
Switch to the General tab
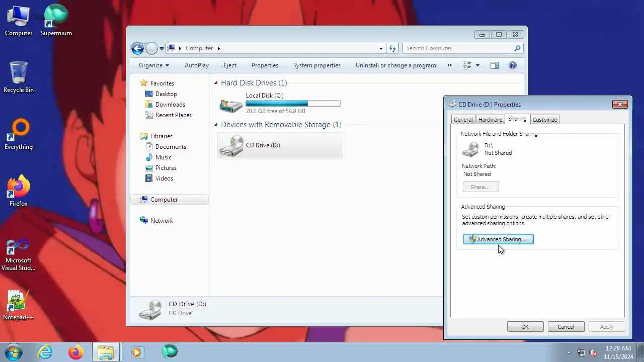463,120
